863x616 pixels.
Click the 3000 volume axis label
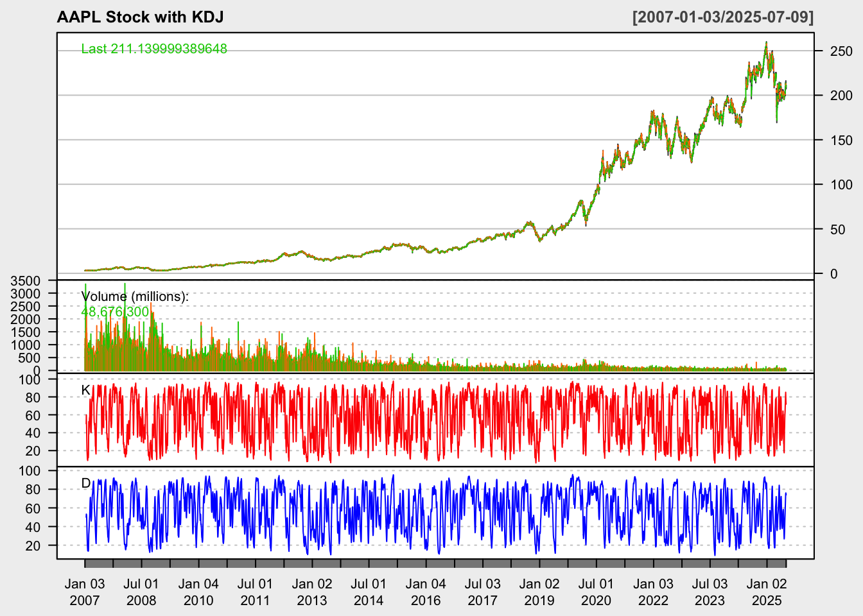tap(26, 294)
